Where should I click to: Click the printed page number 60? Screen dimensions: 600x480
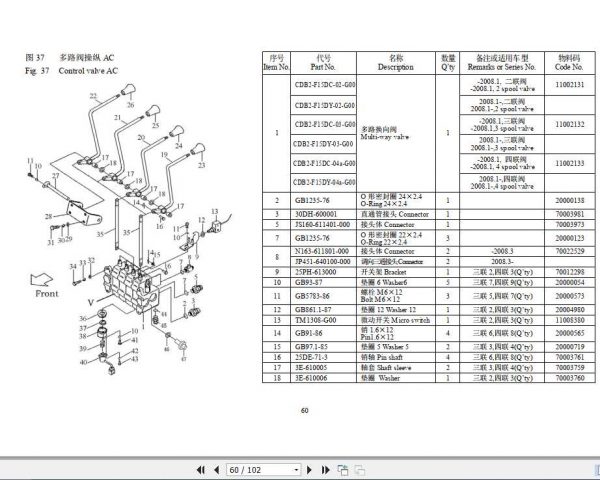[304, 410]
